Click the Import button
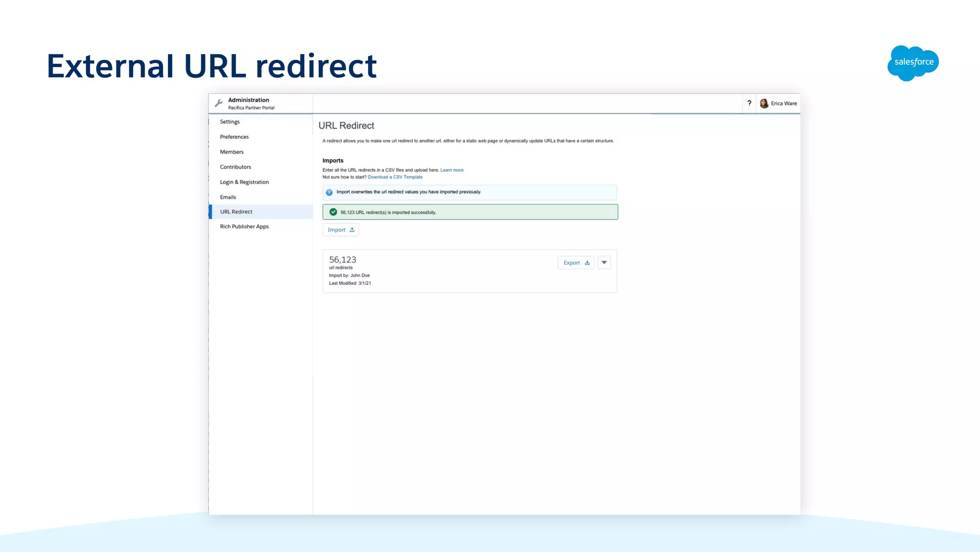980x552 pixels. [x=341, y=230]
